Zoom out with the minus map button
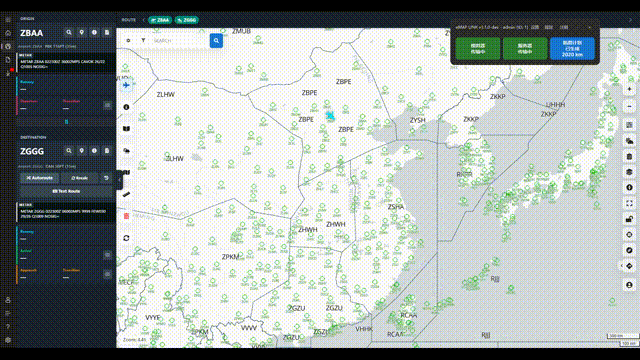Viewport: 640px width, 360px height. point(629,106)
